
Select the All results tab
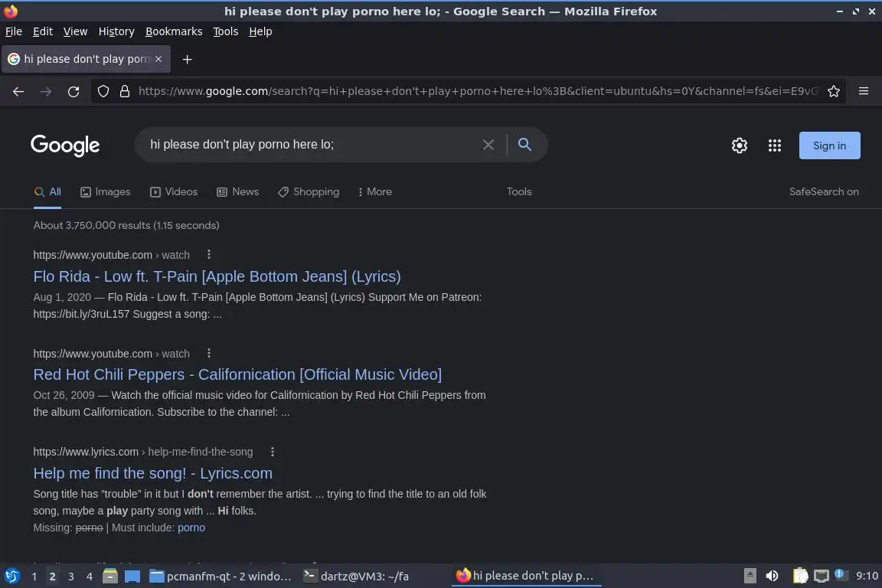[47, 192]
